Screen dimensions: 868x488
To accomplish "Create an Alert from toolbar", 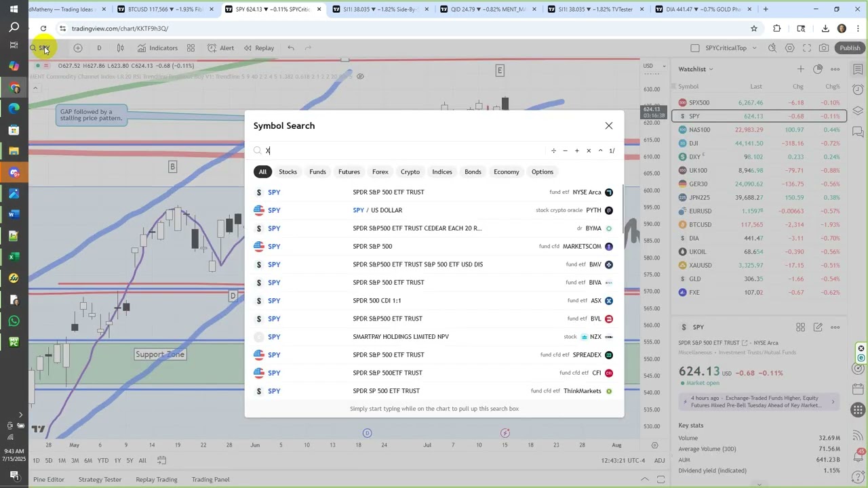I will 221,48.
